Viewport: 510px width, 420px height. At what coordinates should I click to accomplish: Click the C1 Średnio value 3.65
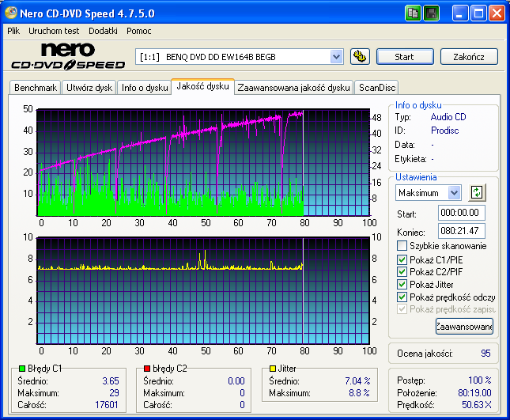click(x=111, y=380)
